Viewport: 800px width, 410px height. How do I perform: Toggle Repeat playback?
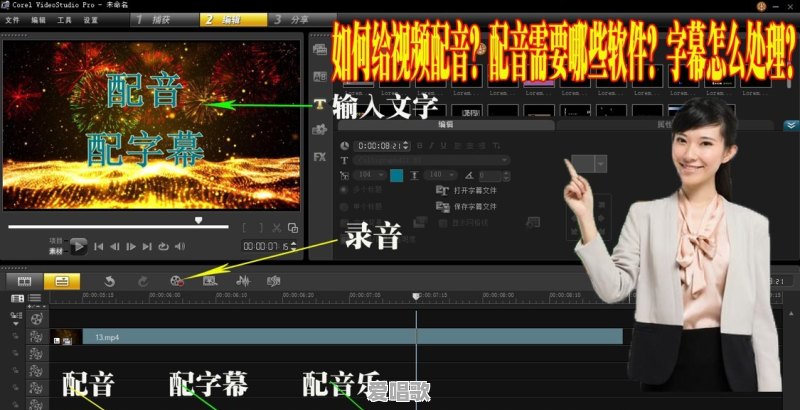(163, 246)
